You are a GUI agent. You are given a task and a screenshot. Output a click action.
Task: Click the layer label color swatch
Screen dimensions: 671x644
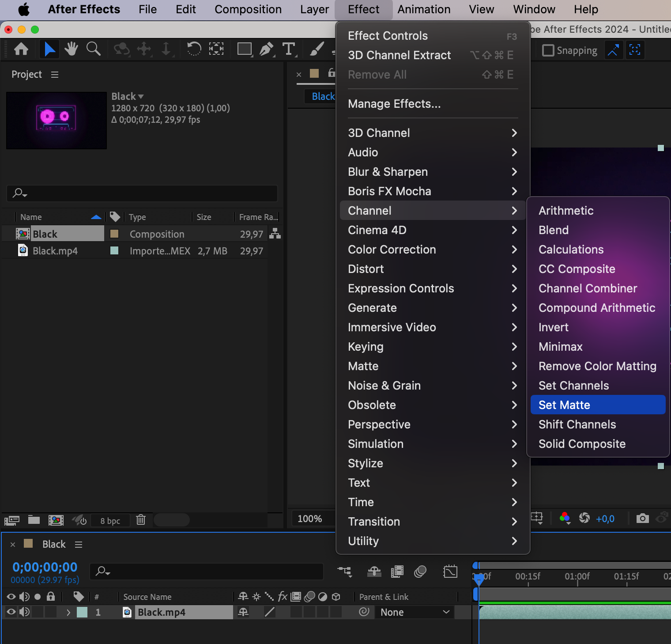[82, 612]
